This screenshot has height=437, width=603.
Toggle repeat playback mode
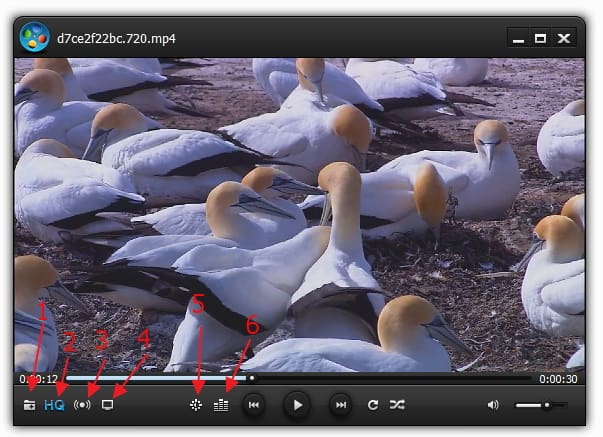pos(373,405)
